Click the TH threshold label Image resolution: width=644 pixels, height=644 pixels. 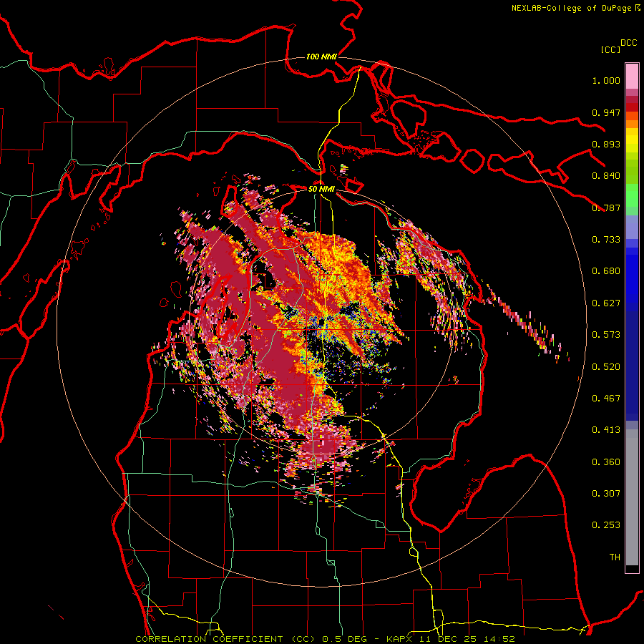[x=615, y=557]
